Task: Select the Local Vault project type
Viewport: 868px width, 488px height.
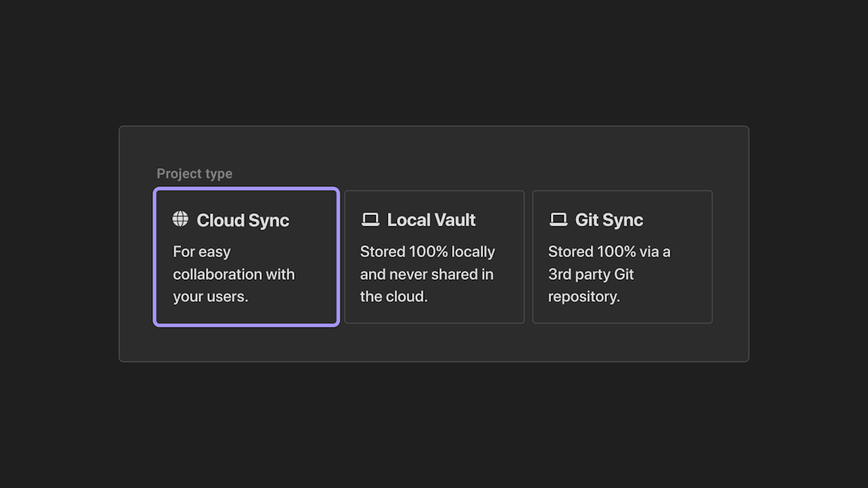Action: pos(434,256)
